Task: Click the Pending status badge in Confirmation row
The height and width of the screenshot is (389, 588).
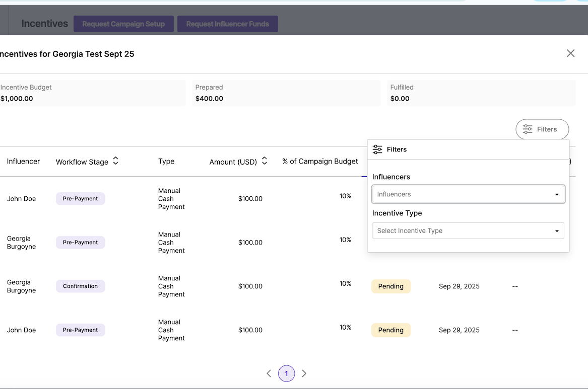Action: 391,286
